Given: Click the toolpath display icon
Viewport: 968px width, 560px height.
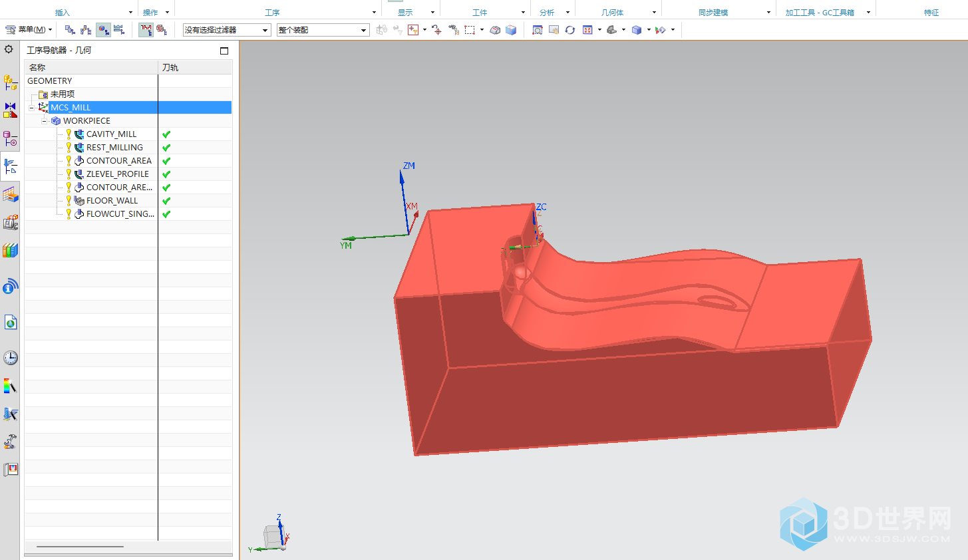Looking at the screenshot, I should click(x=146, y=30).
